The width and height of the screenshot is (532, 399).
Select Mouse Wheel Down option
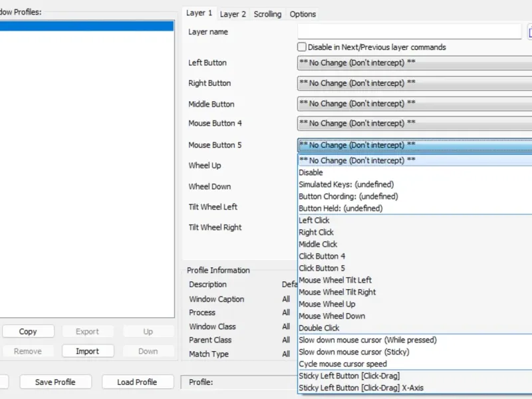click(415, 316)
